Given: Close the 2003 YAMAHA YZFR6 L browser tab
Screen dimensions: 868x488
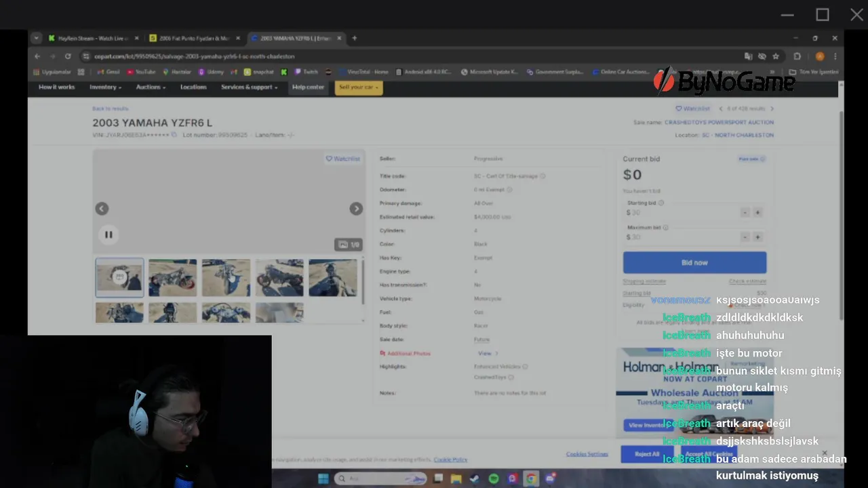Looking at the screenshot, I should 338,39.
